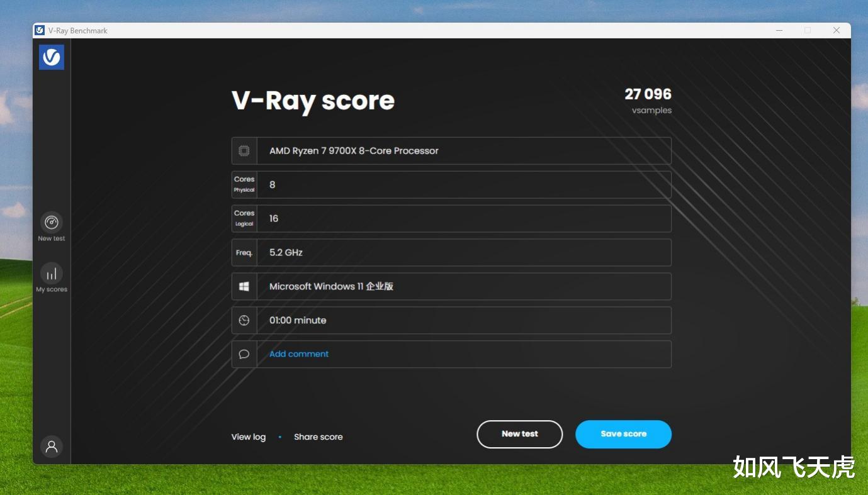The height and width of the screenshot is (495, 868).
Task: Click the Share score link
Action: [x=318, y=437]
